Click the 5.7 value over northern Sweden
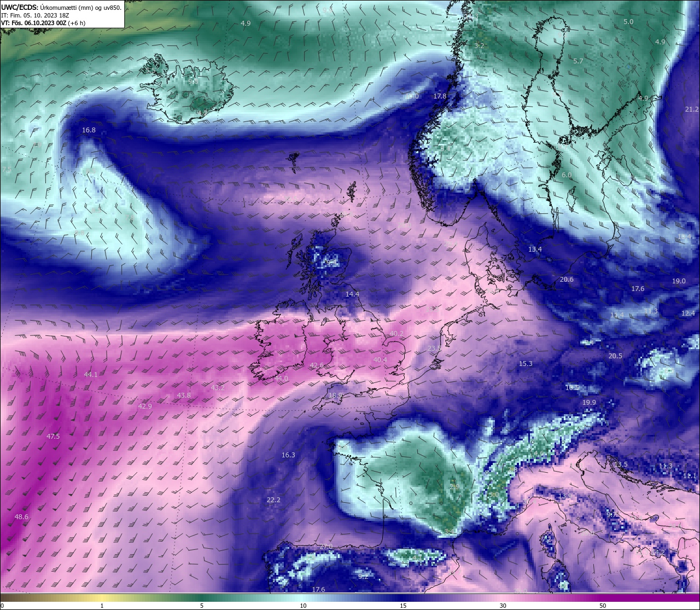Screen dimensions: 700x610 578,61
